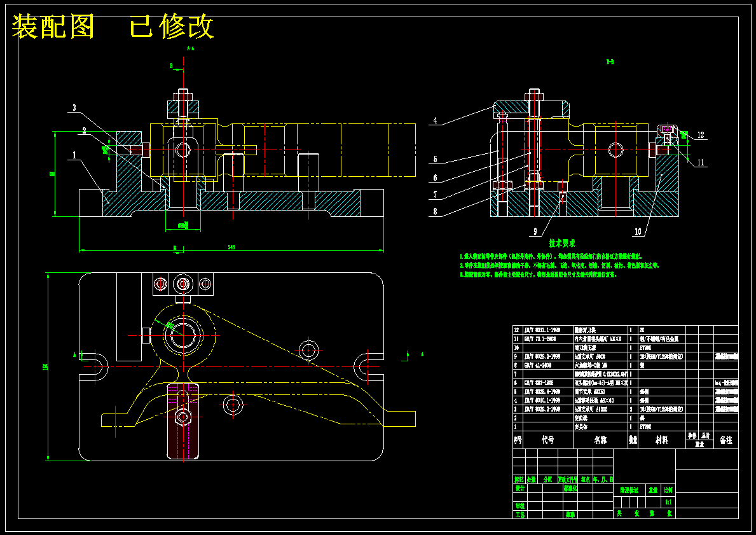Screen dimensions: 756x535
Task: Click the 比例 label in the title block
Action: tap(668, 490)
